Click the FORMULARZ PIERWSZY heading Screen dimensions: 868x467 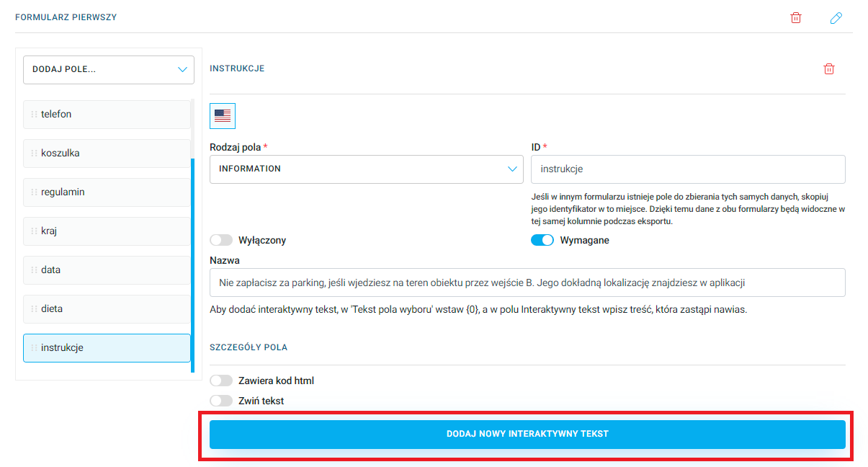coord(66,17)
